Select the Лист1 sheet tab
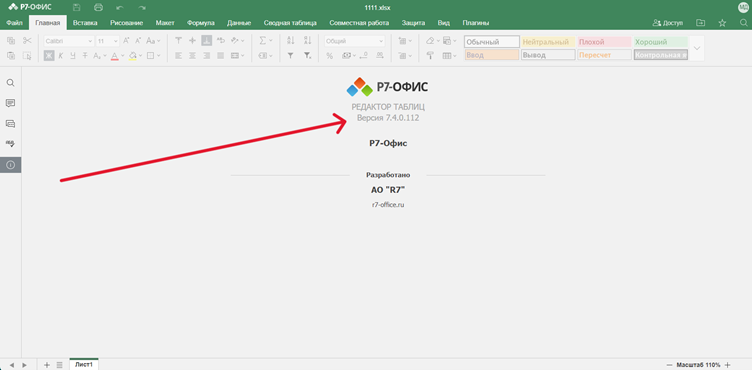This screenshot has height=370, width=752. (83, 365)
